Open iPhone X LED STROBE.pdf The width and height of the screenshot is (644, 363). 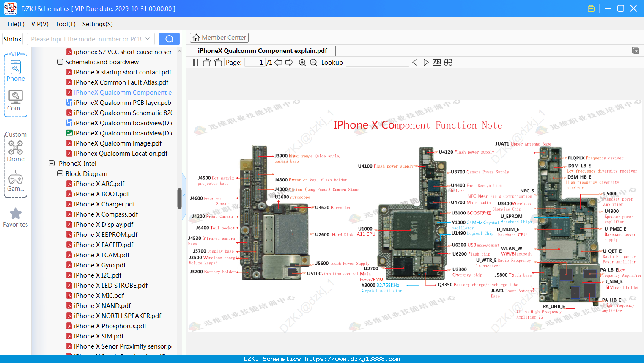tap(111, 286)
